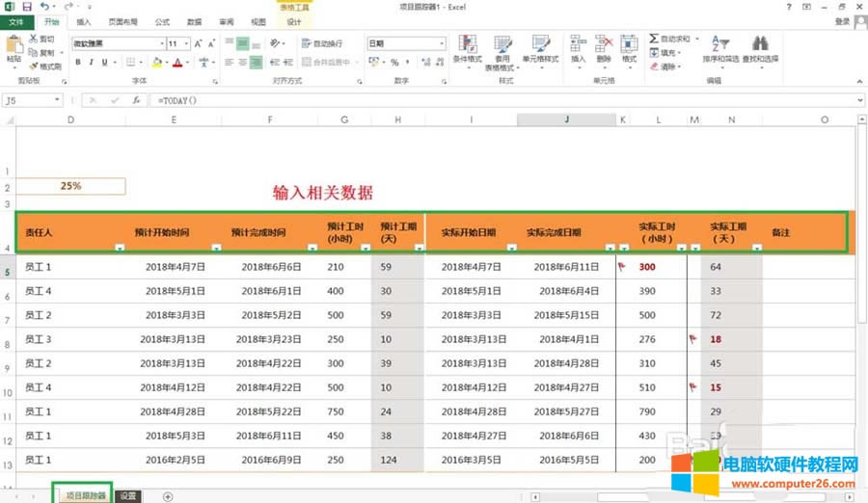Switch to the 设置 sheet tab
Viewport: 868px width, 503px height.
point(128,496)
